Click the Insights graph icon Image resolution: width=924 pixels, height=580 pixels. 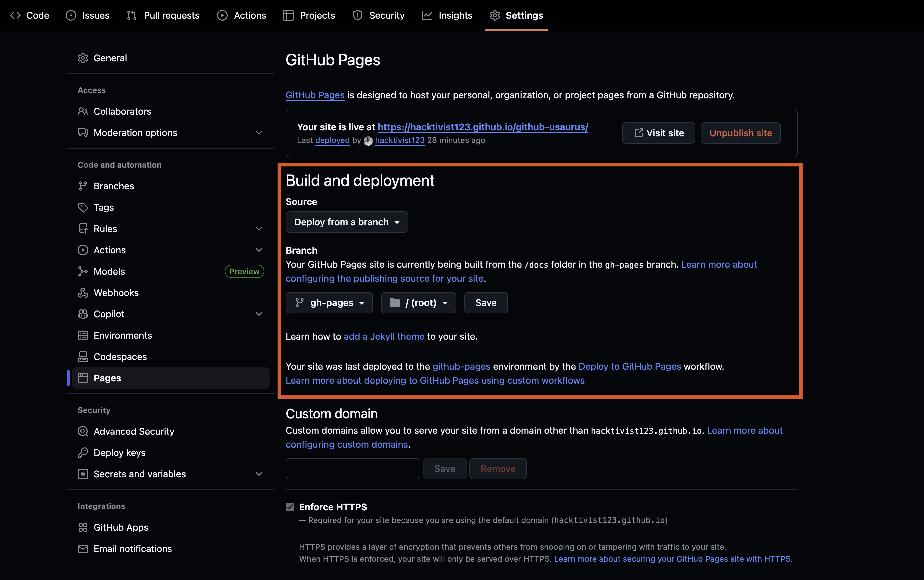427,15
